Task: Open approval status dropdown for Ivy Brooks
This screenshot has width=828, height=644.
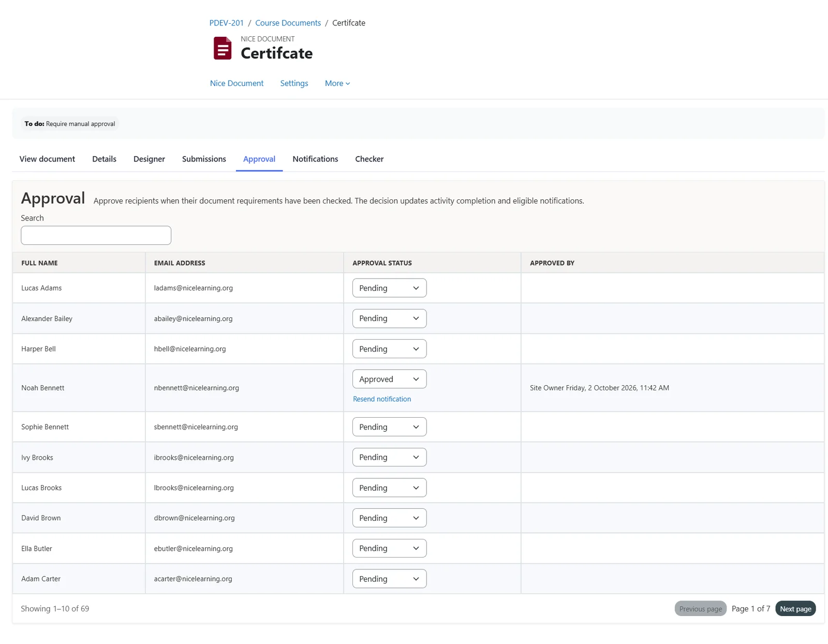Action: (389, 457)
